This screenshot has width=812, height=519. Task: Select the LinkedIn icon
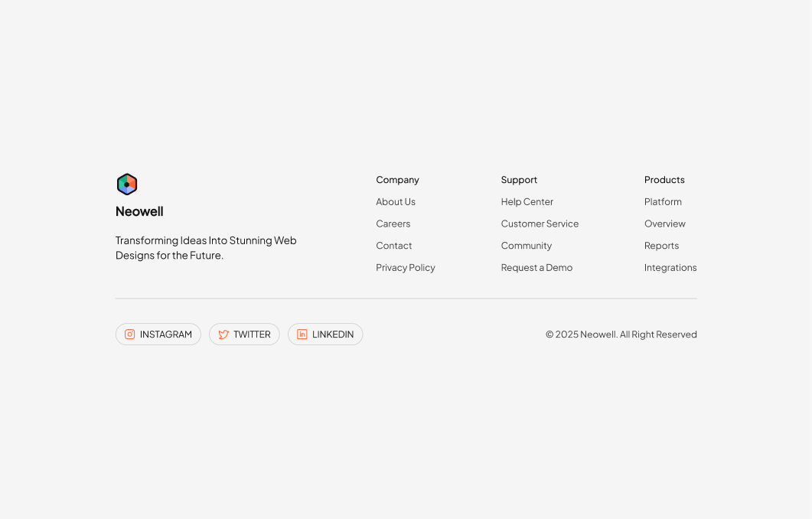(x=302, y=335)
